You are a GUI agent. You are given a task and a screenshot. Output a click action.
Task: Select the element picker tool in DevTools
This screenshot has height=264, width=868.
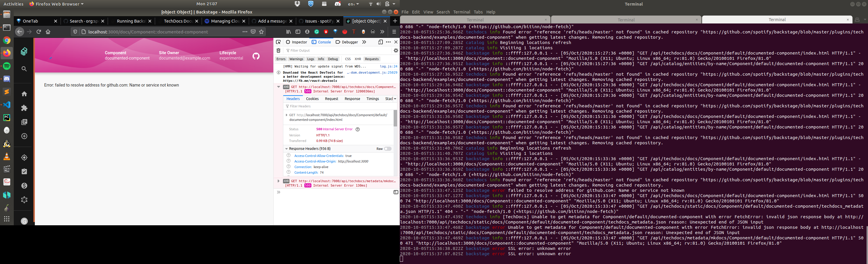tap(278, 42)
